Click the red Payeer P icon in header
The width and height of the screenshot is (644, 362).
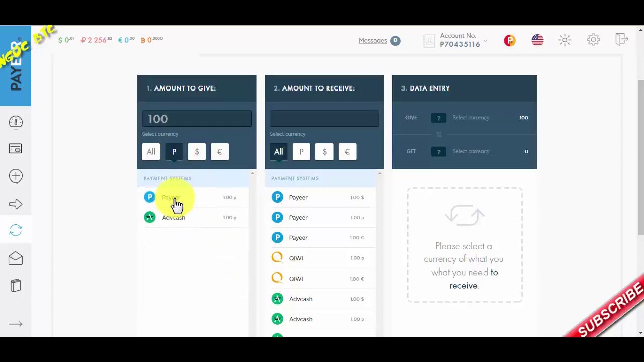tap(510, 40)
